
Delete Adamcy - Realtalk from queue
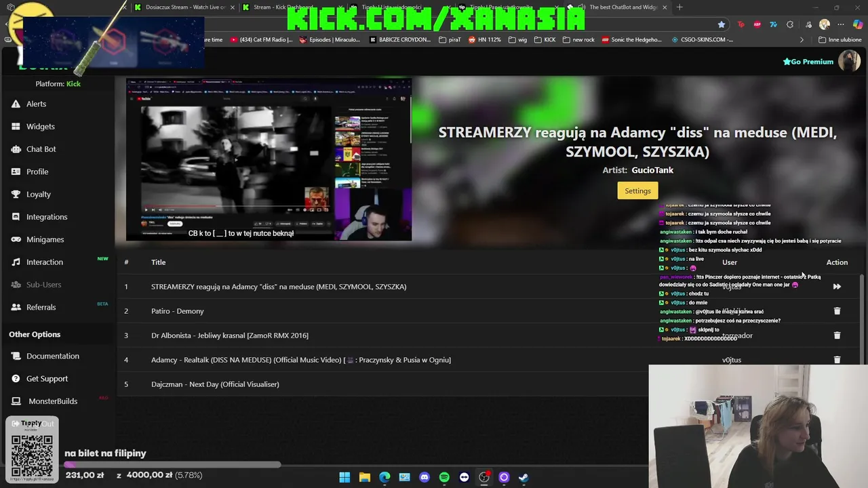[837, 360]
